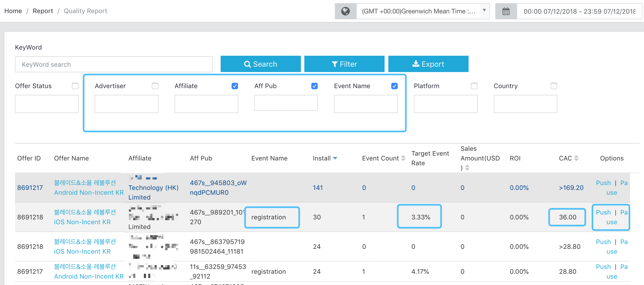Screen dimensions: 644x285
Task: Click the calendar date icon
Action: [506, 11]
